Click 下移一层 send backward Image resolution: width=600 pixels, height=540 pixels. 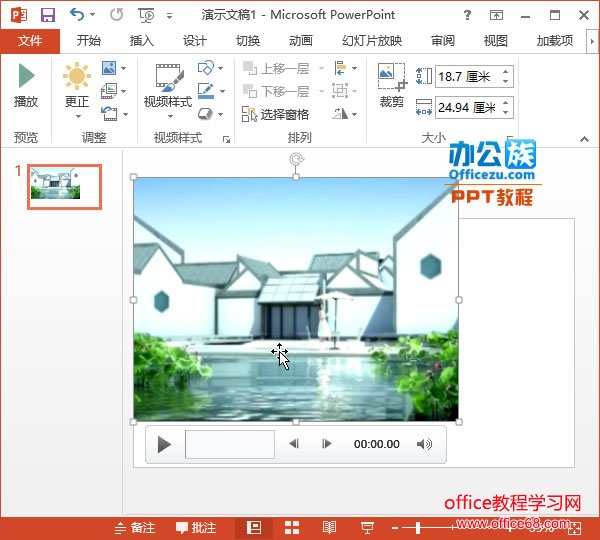click(x=276, y=91)
